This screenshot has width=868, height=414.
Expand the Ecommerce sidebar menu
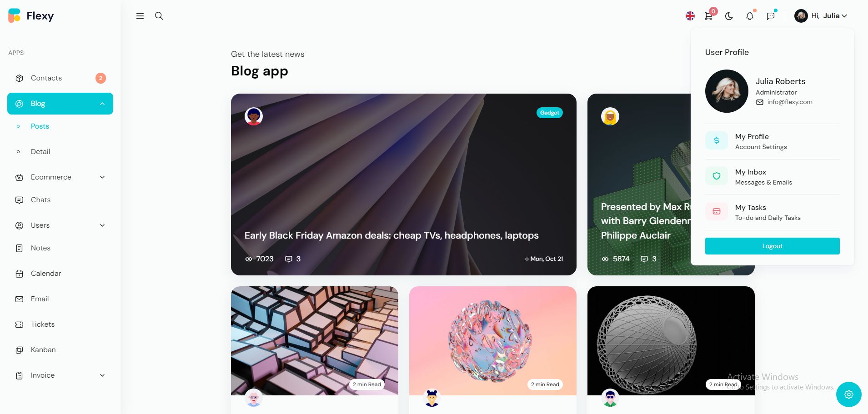click(60, 177)
